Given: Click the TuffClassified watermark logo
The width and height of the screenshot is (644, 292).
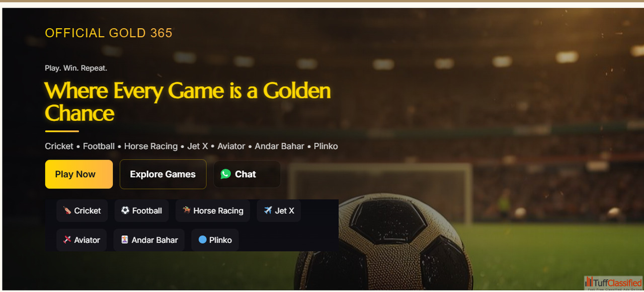Looking at the screenshot, I should click(x=613, y=283).
